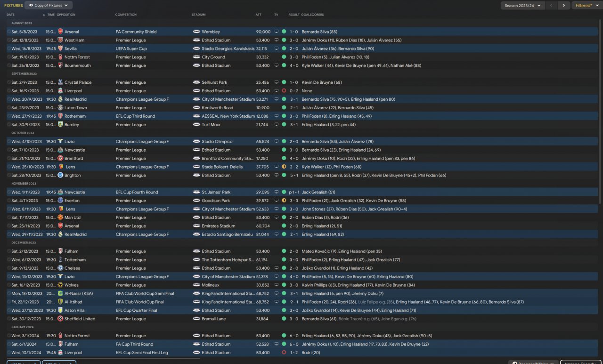
Task: Click the Sevilla club badge
Action: (60, 49)
